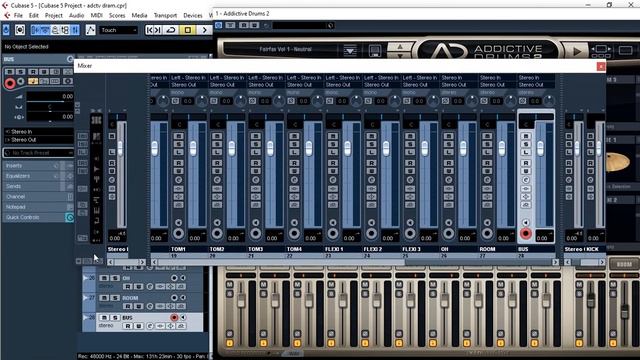Image resolution: width=640 pixels, height=360 pixels.
Task: Open the Audio menu
Action: coord(76,16)
